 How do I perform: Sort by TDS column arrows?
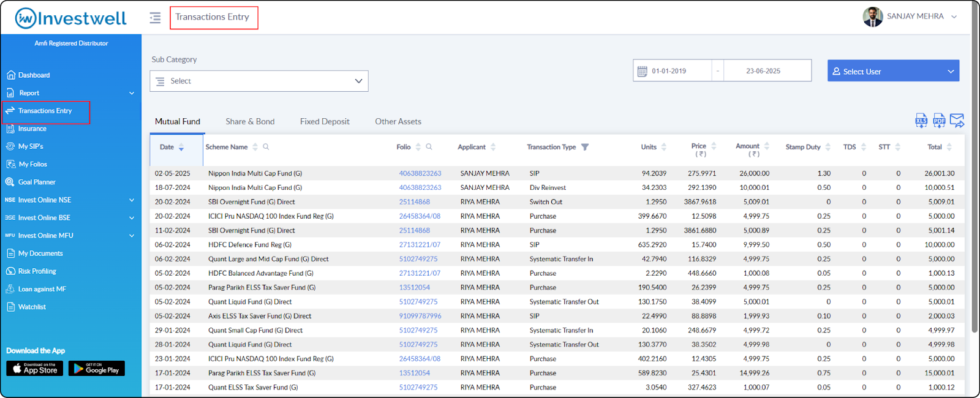click(864, 147)
